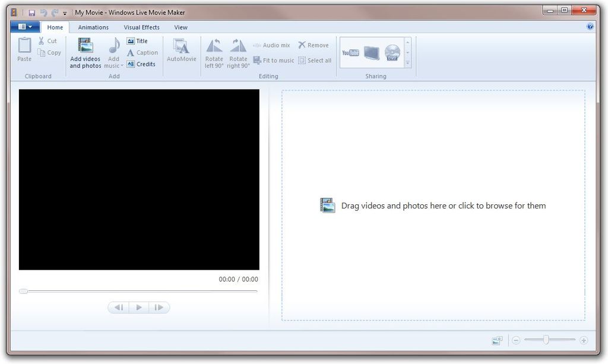Open the Visual Effects tab
608x364 pixels.
point(141,27)
